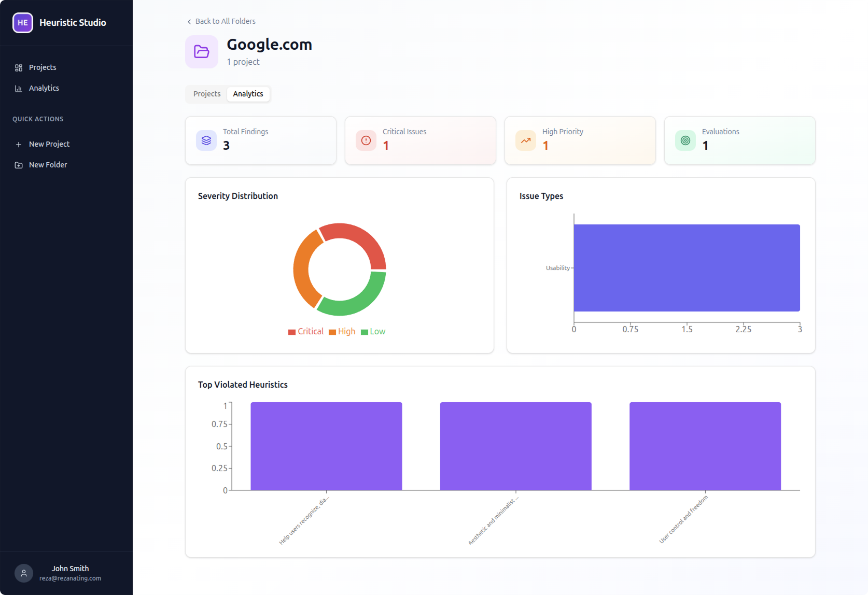
Task: Toggle the High legend in Severity Distribution
Action: [x=342, y=331]
